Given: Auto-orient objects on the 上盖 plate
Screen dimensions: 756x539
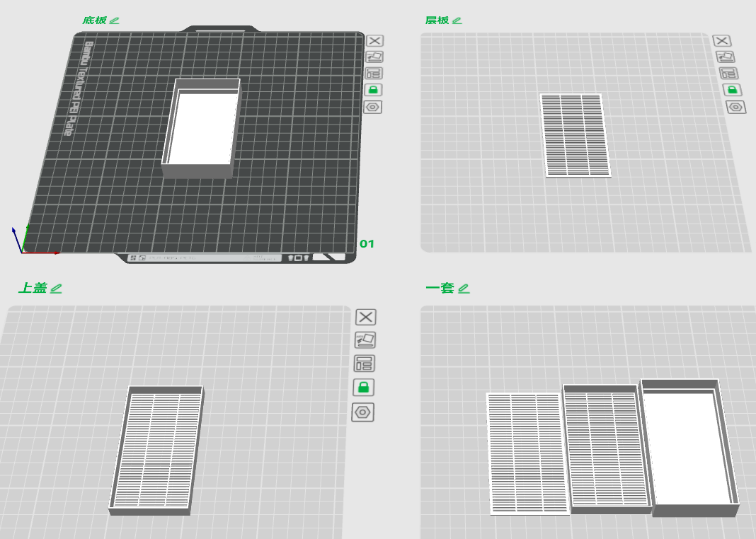Looking at the screenshot, I should click(x=365, y=340).
